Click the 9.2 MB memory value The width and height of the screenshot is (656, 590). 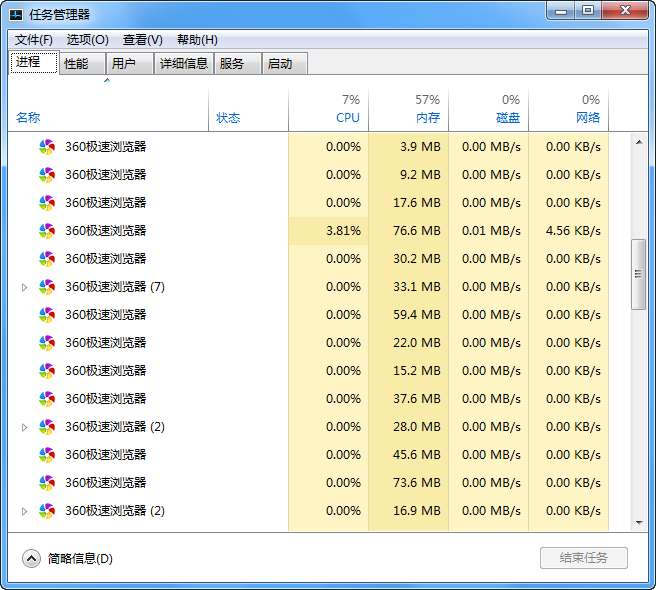tap(420, 175)
